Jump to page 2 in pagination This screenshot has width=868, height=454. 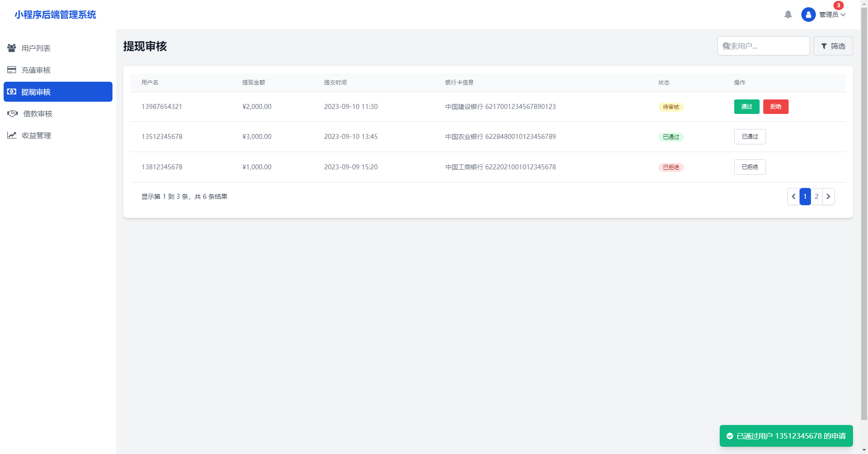click(x=816, y=197)
